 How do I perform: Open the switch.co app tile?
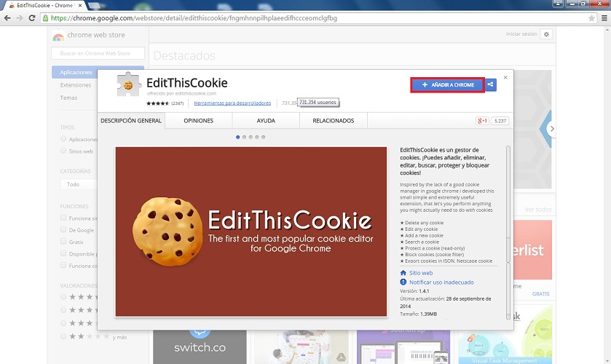point(200,347)
